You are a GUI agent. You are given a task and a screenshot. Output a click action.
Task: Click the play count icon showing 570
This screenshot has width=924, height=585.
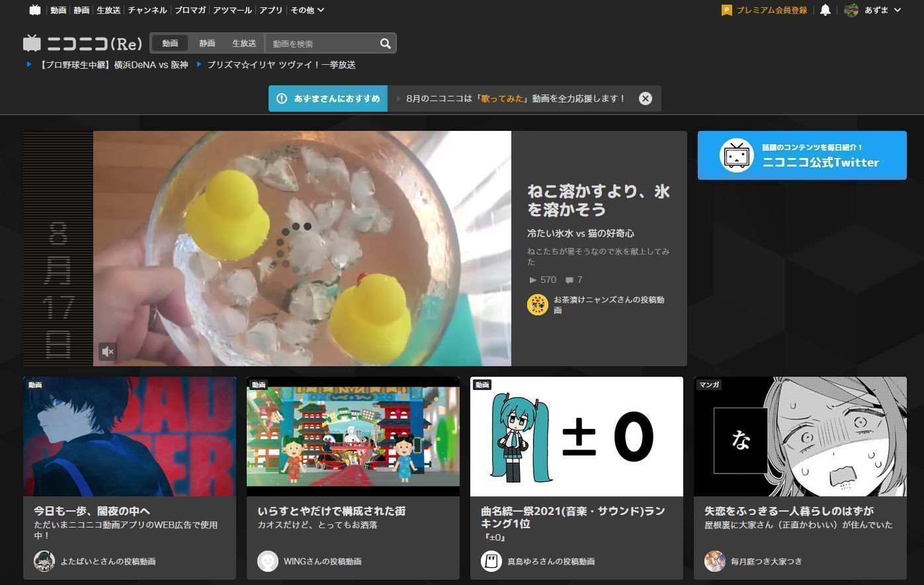coord(533,280)
